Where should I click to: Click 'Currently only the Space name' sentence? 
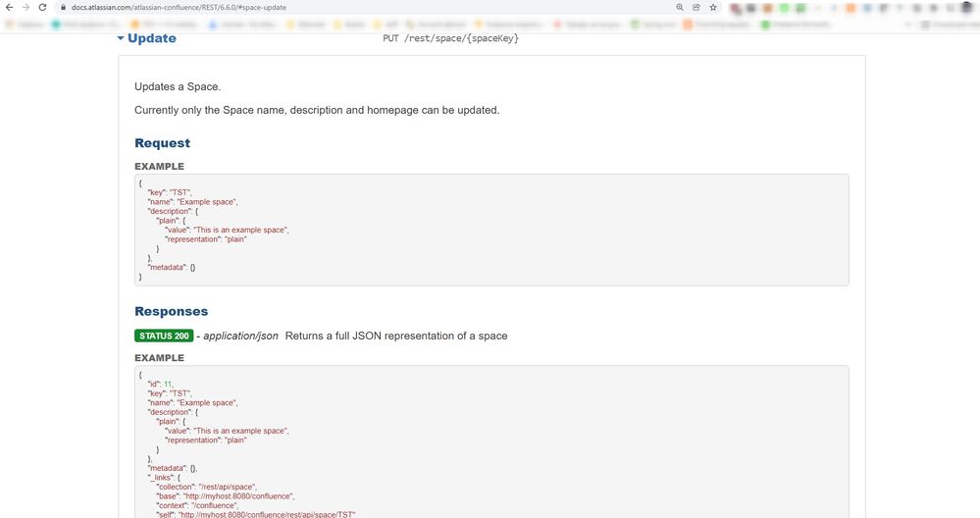317,110
